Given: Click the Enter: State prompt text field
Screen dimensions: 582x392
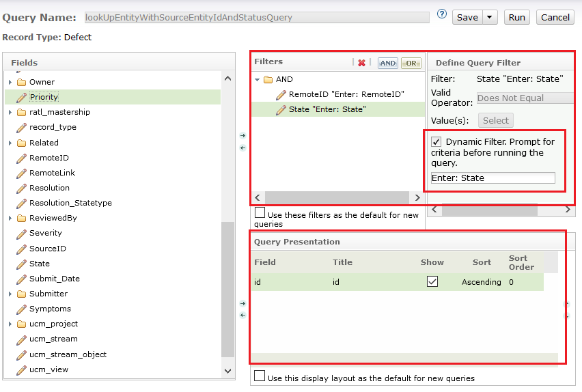Looking at the screenshot, I should click(x=493, y=178).
